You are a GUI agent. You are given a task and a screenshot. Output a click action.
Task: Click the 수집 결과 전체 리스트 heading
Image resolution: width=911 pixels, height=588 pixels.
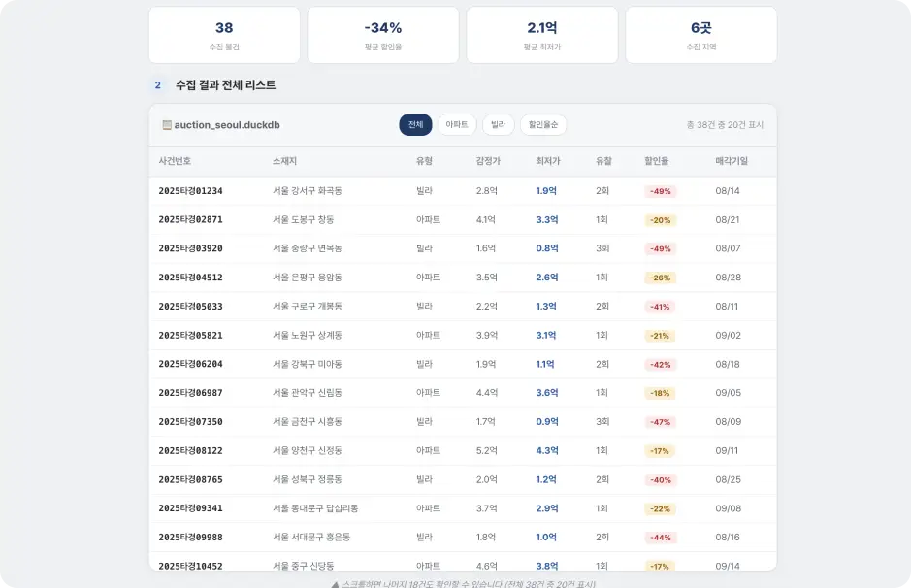point(225,85)
